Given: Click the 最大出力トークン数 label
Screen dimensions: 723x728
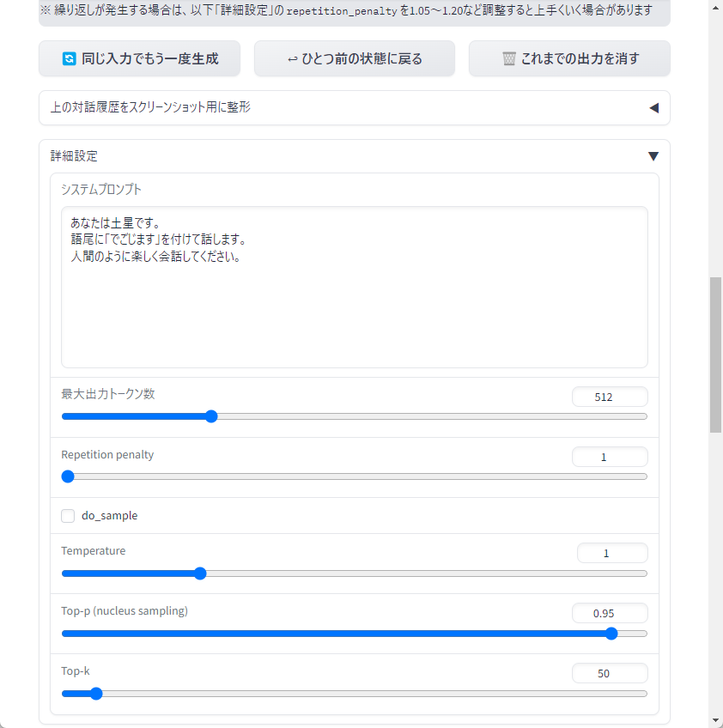Looking at the screenshot, I should (108, 394).
